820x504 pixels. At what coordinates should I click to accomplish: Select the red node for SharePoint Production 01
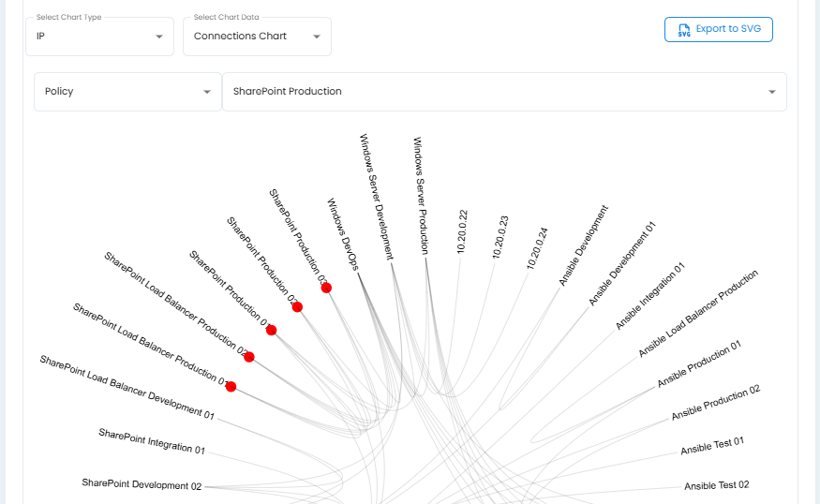pyautogui.click(x=272, y=331)
